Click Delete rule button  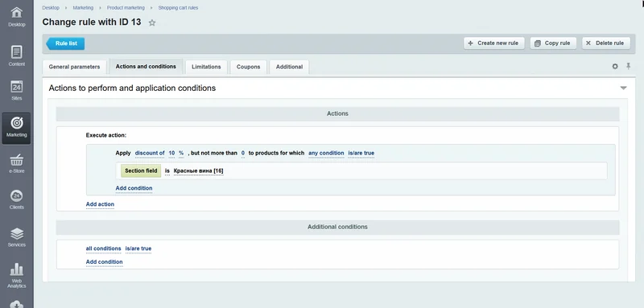606,43
